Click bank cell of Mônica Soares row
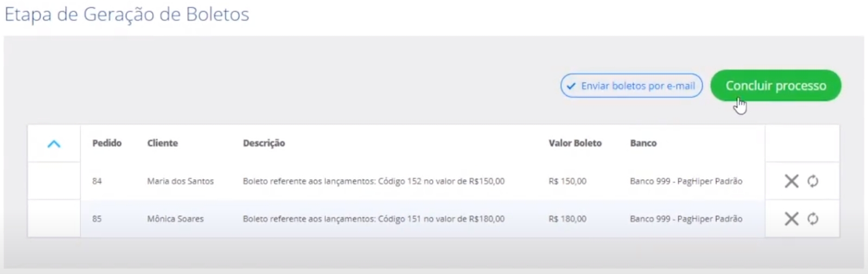Screen dimensions: 868x274 click(686, 219)
